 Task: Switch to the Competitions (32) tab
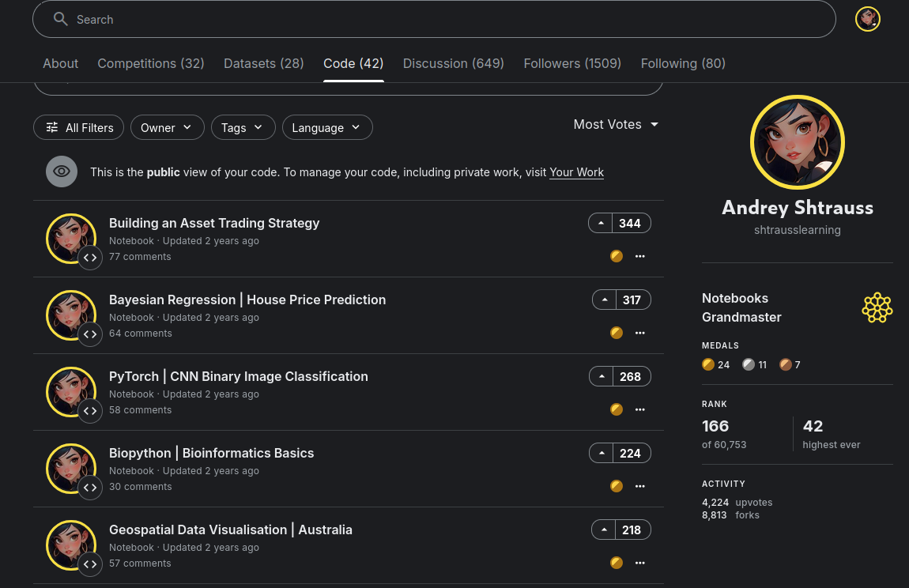coord(151,63)
